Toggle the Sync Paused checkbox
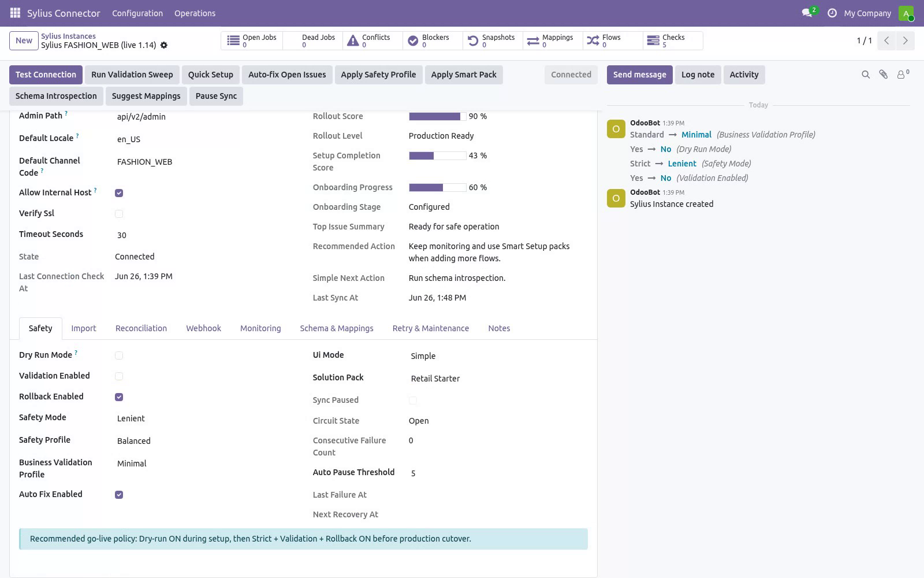 click(x=413, y=401)
